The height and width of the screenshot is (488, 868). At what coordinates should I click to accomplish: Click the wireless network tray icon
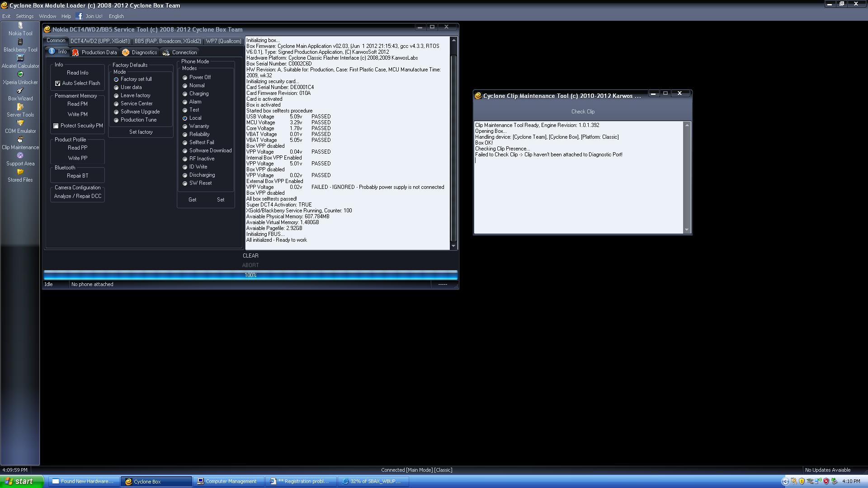point(818,482)
